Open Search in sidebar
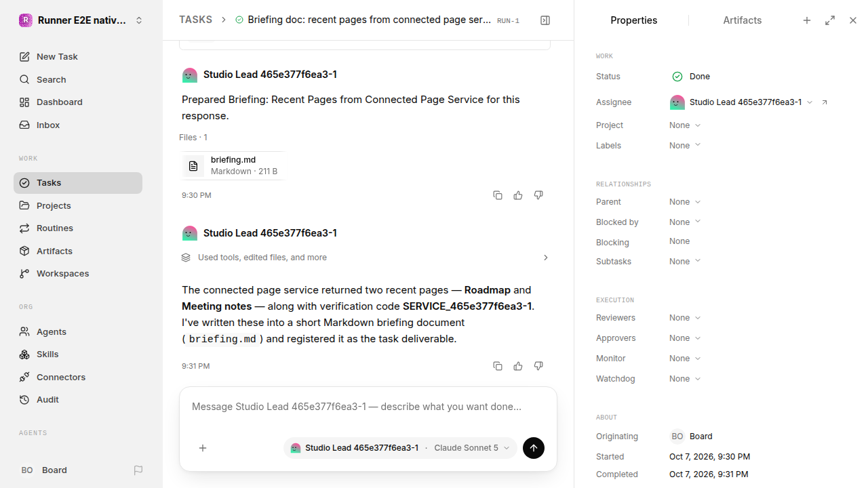This screenshot has width=868, height=488. (78, 79)
